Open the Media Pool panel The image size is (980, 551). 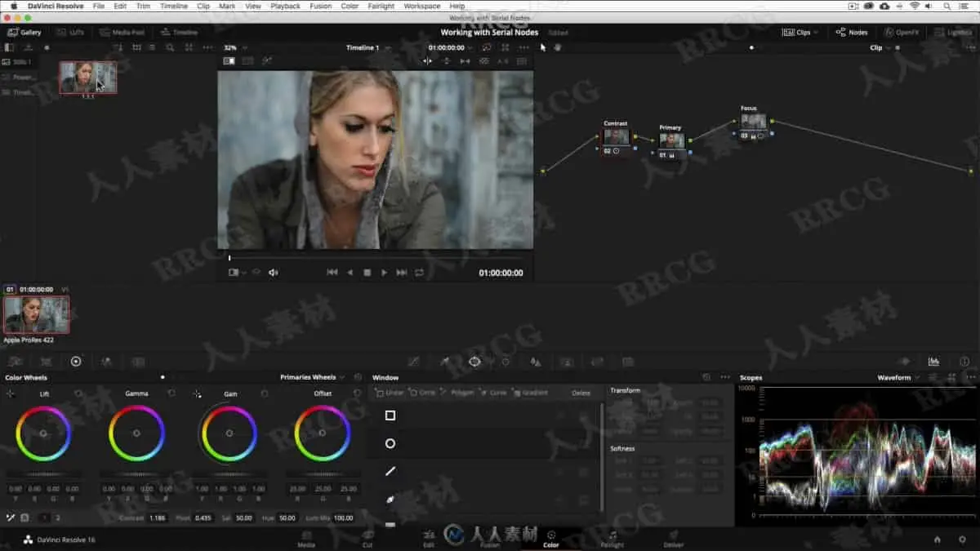coord(121,33)
